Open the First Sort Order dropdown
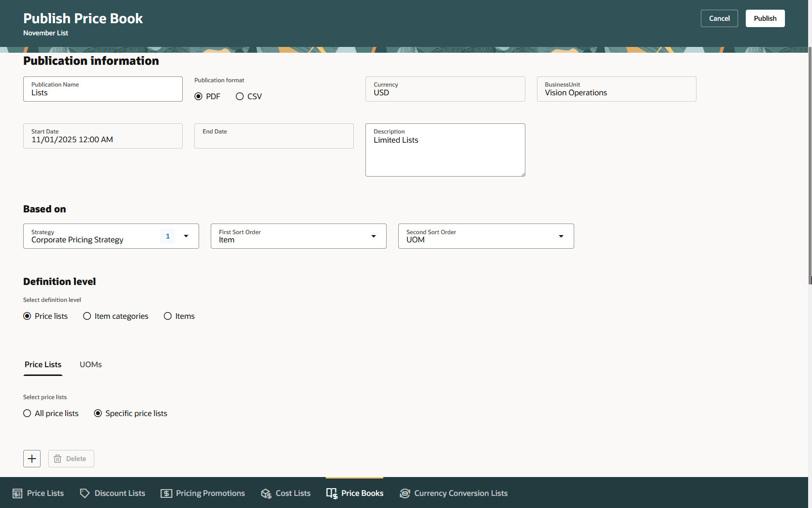The image size is (812, 508). tap(299, 236)
